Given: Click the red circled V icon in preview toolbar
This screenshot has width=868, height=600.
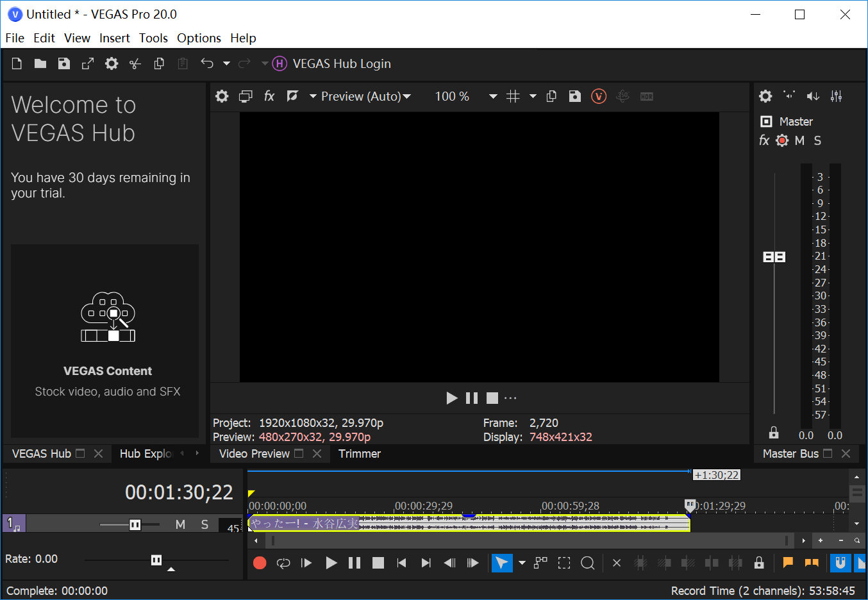Looking at the screenshot, I should coord(599,96).
